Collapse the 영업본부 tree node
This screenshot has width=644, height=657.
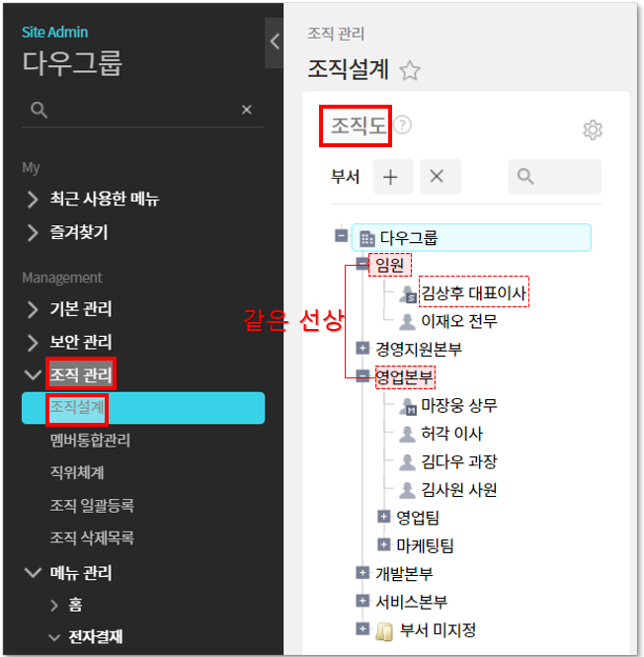pyautogui.click(x=362, y=375)
